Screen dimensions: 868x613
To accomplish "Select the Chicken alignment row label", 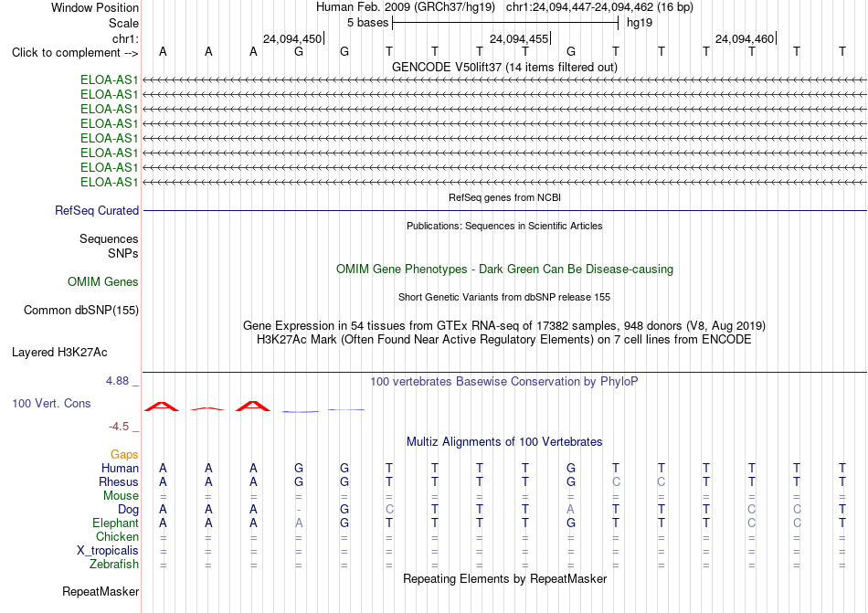I will tap(117, 536).
